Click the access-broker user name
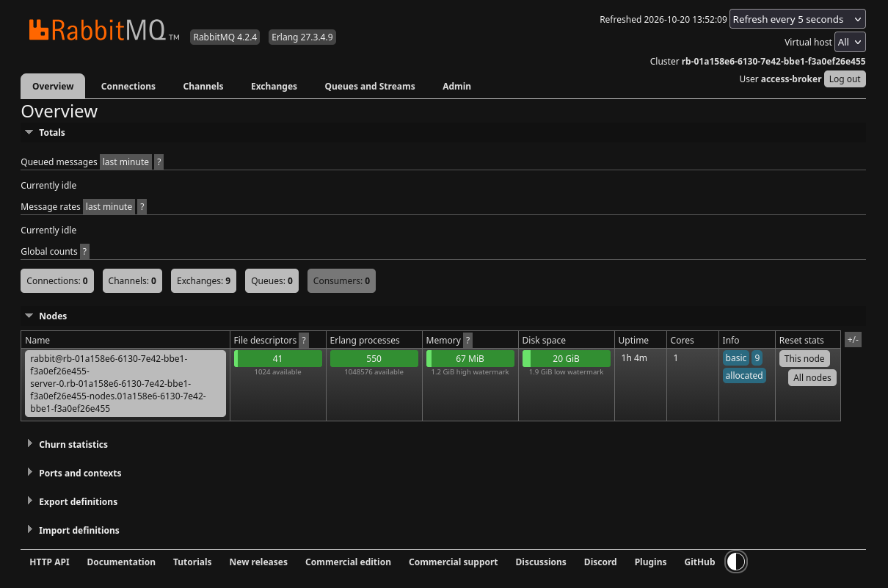888x588 pixels. pyautogui.click(x=791, y=79)
